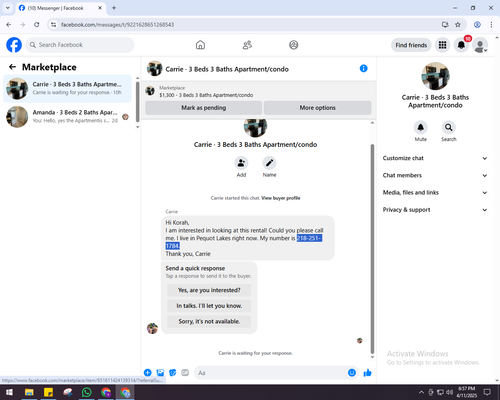Send quick response Sorry, it's not available.
Viewport: 500px width, 400px height.
pos(209,321)
